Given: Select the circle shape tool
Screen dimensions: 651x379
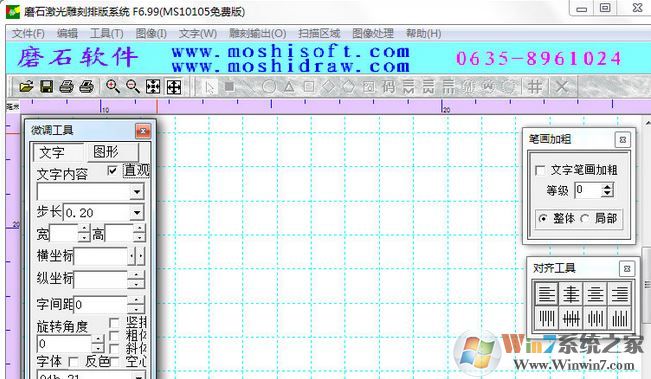Looking at the screenshot, I should tap(269, 87).
